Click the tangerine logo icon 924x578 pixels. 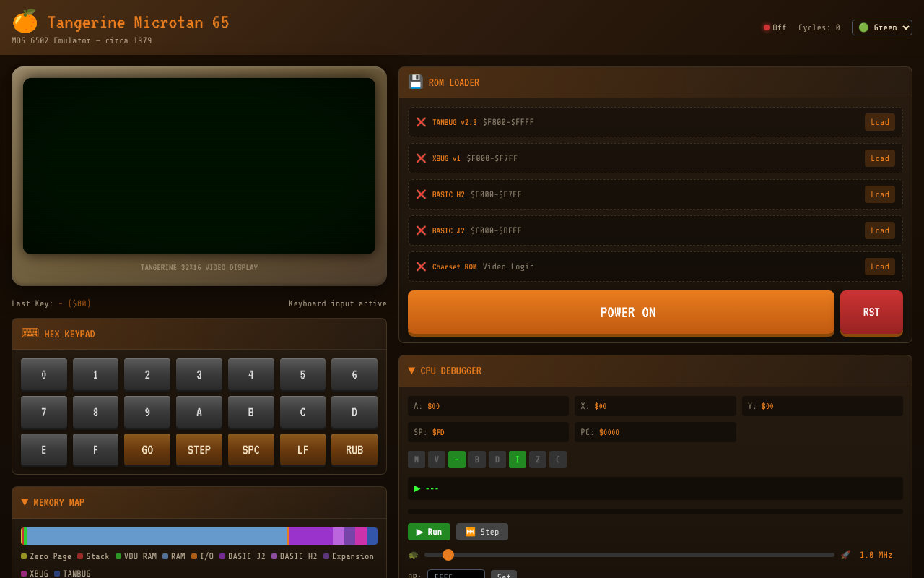click(x=24, y=21)
